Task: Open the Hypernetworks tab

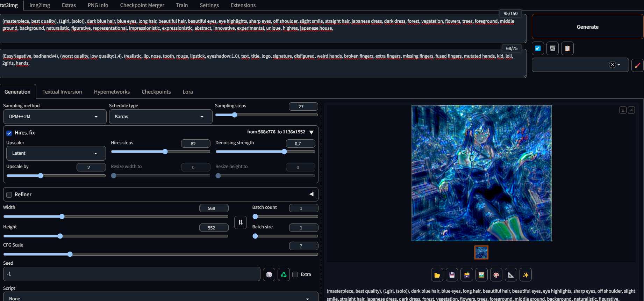Action: [x=112, y=92]
